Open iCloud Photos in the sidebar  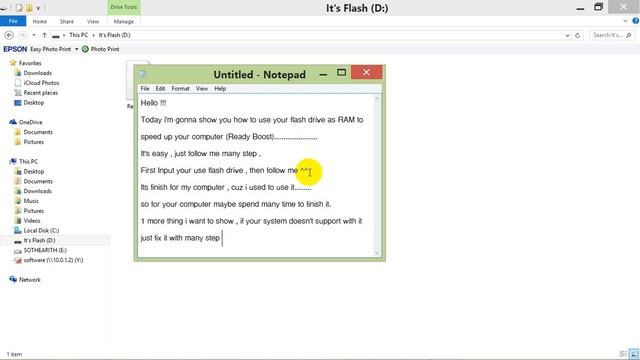pyautogui.click(x=41, y=83)
